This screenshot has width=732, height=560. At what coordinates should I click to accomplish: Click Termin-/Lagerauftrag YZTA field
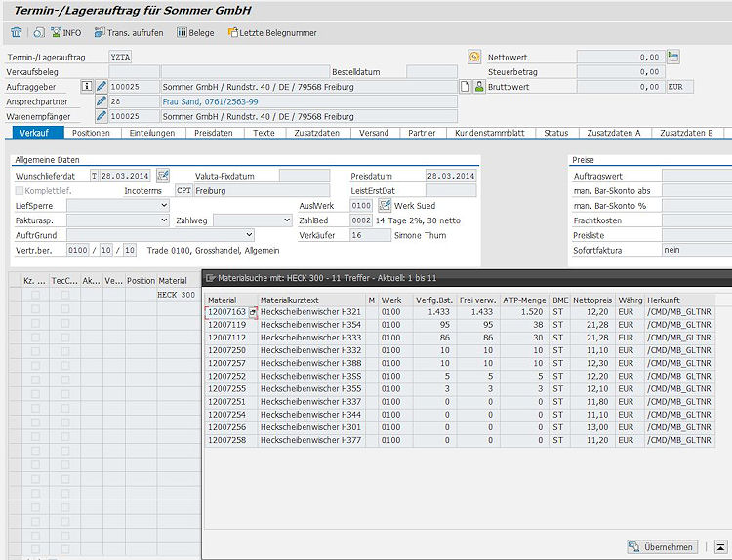(x=120, y=57)
